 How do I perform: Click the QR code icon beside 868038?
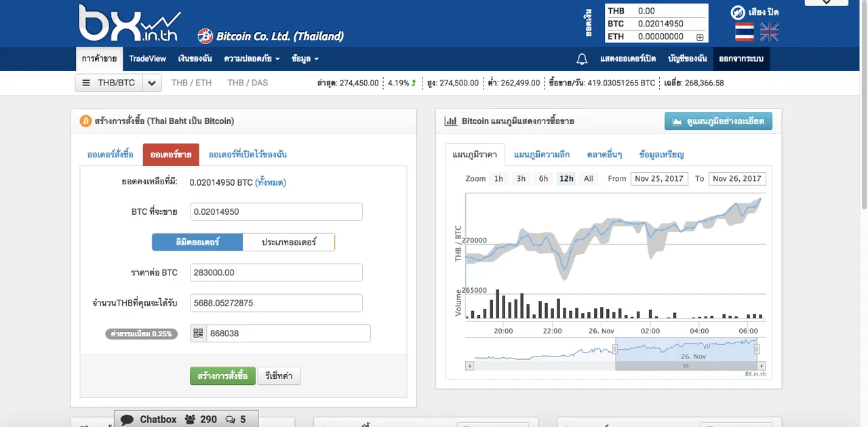click(198, 333)
